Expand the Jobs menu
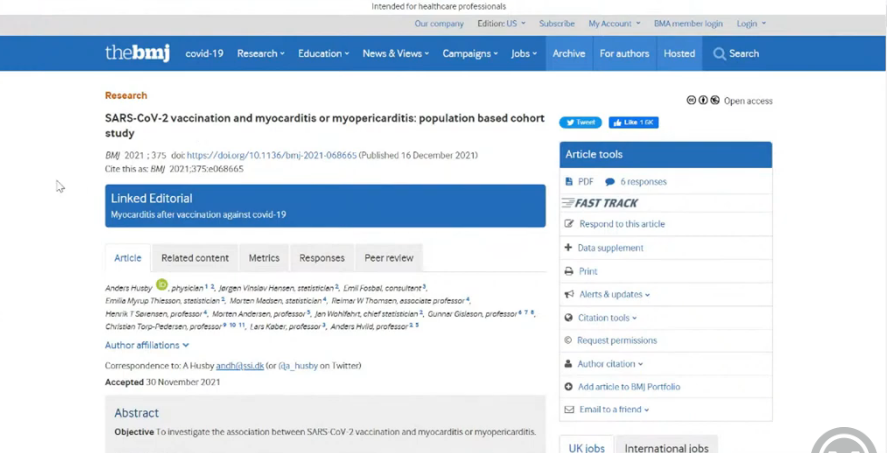This screenshot has width=887, height=453. coord(524,54)
